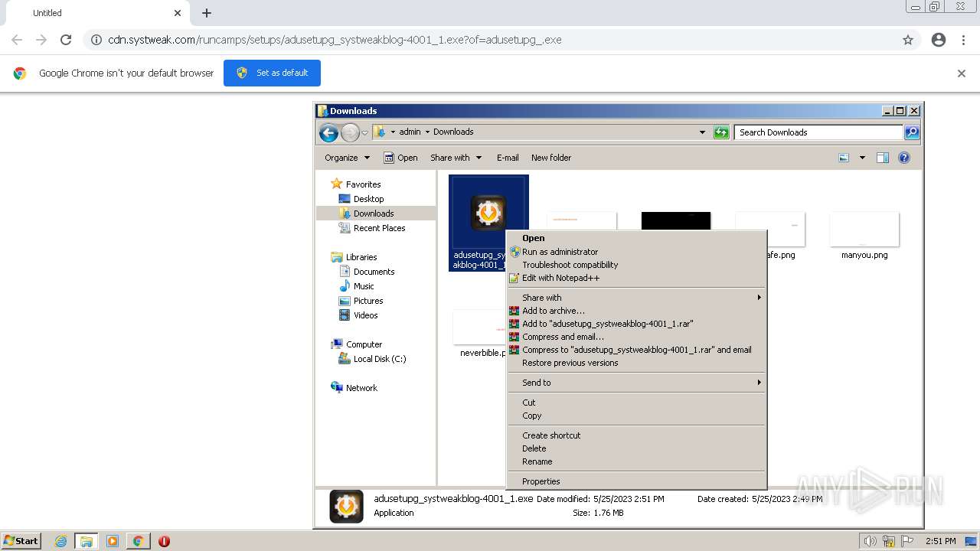Click Set as default button
This screenshot has height=551, width=980.
(272, 73)
